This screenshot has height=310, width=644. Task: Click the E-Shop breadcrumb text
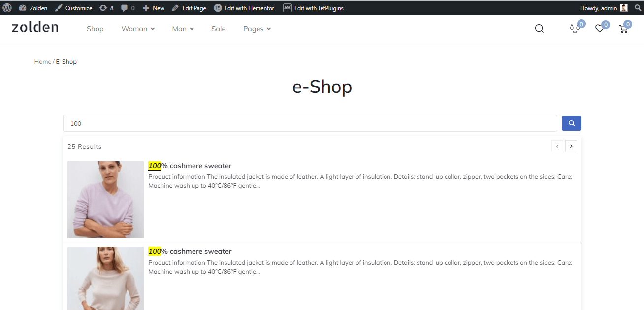66,62
